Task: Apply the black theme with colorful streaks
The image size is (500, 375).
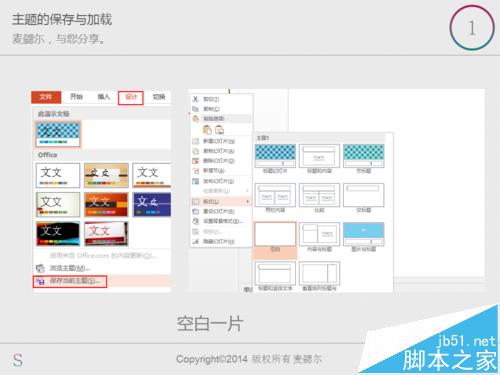Action: (x=58, y=233)
